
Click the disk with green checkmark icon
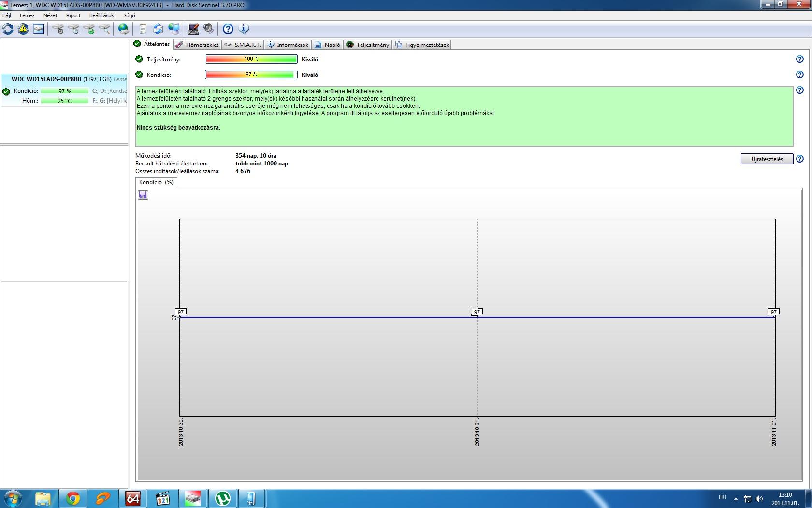[x=89, y=29]
